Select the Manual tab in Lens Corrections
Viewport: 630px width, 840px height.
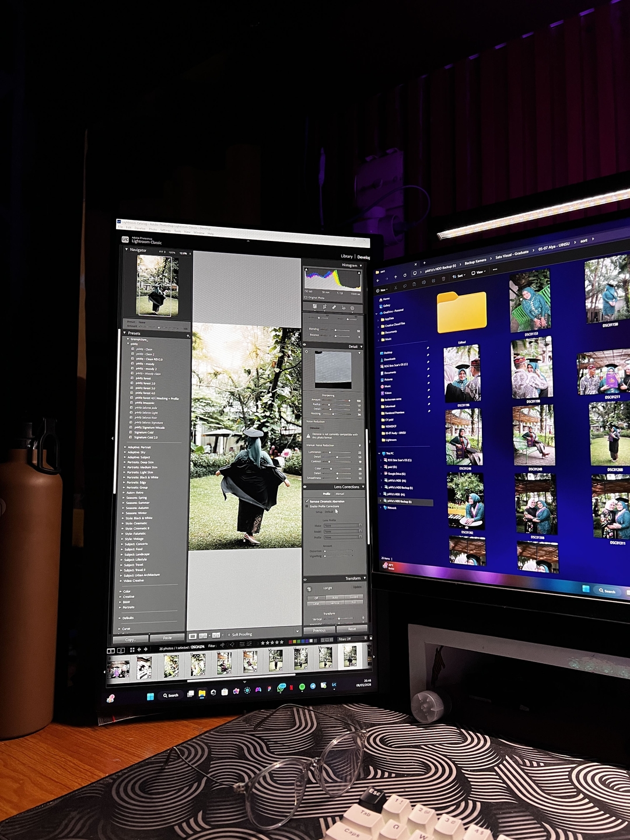[340, 494]
